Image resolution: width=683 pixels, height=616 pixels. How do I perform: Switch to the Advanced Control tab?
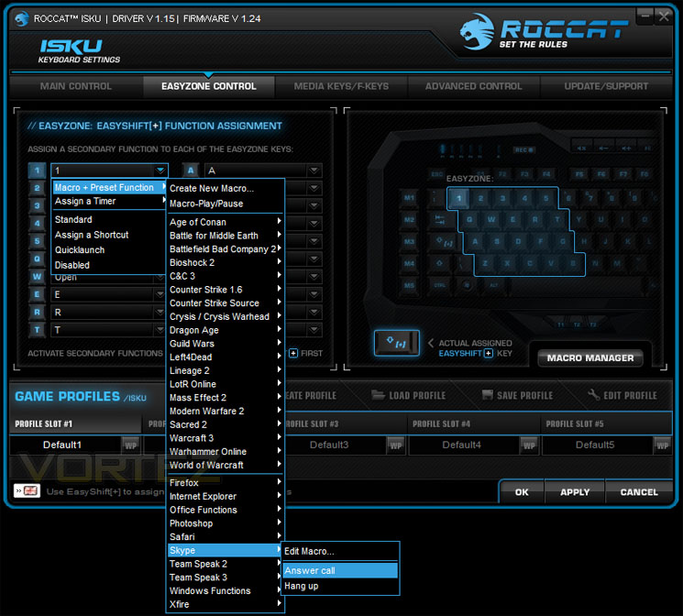[x=473, y=86]
